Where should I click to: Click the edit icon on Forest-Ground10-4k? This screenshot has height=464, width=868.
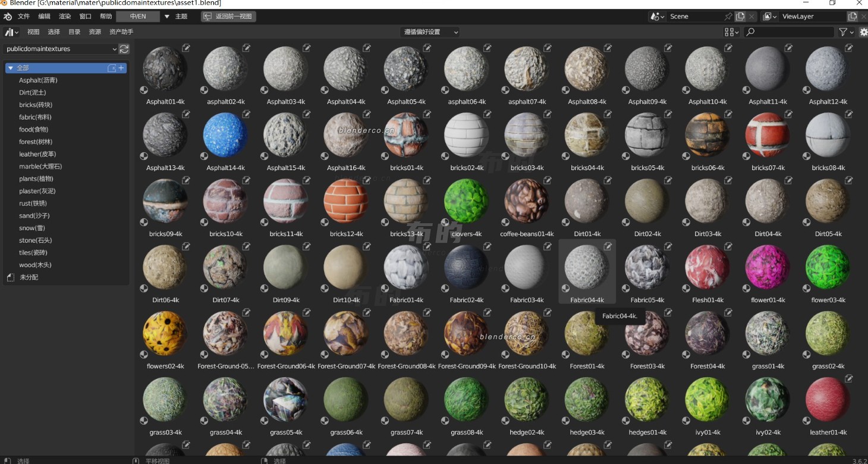point(548,312)
